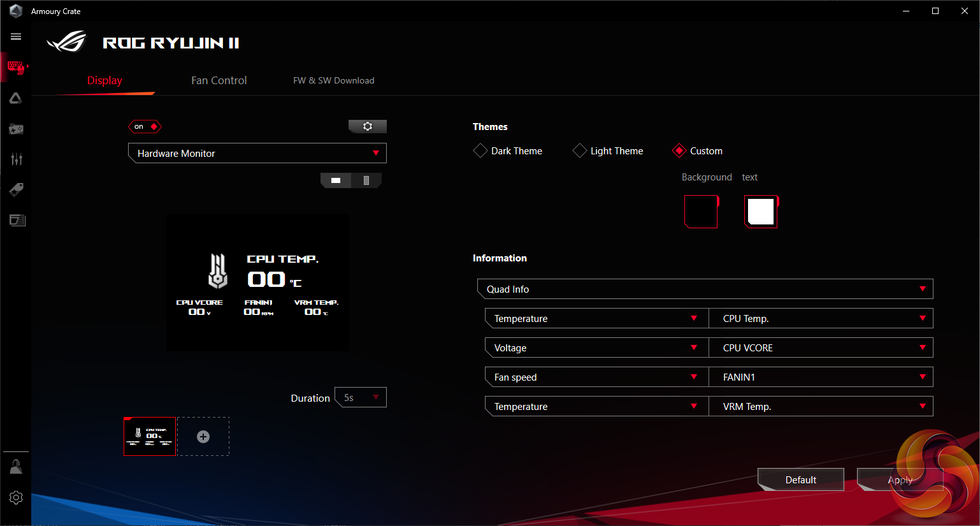
Task: Open the first Temperature category dropdown
Action: (596, 318)
